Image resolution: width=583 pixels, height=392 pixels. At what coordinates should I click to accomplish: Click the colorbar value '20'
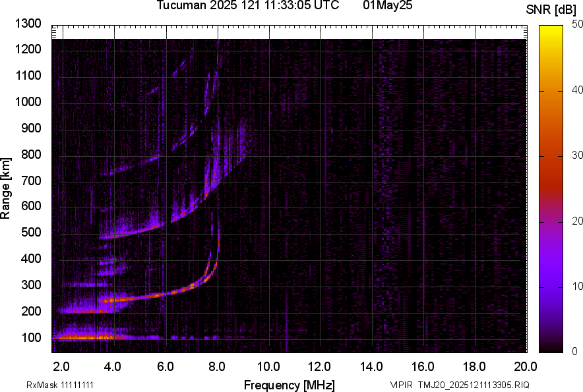click(577, 221)
